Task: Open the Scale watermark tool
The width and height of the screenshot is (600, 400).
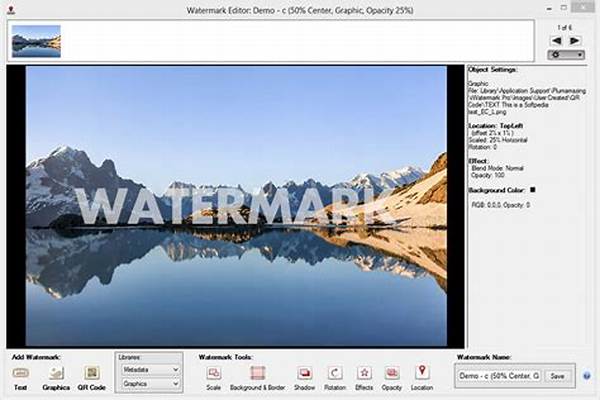Action: pyautogui.click(x=213, y=372)
